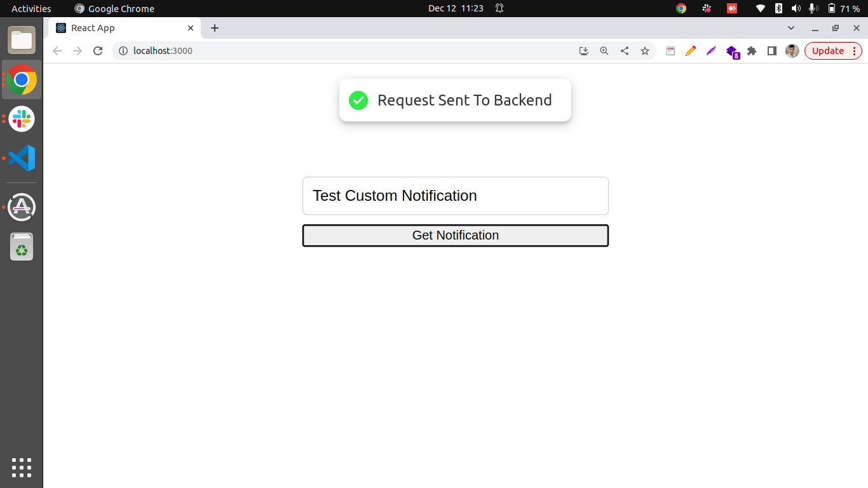Click the zoom magnifier icon in the address bar
The image size is (868, 488).
pos(604,51)
